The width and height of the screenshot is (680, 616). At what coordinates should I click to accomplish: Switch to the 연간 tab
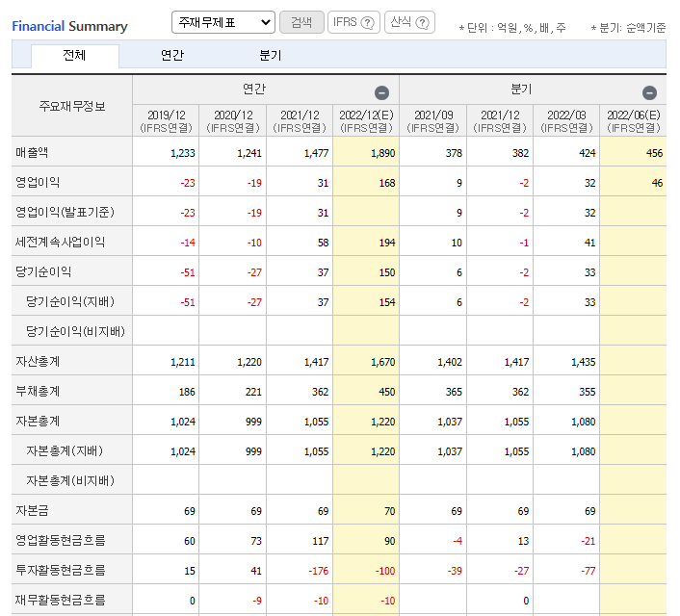coord(172,56)
